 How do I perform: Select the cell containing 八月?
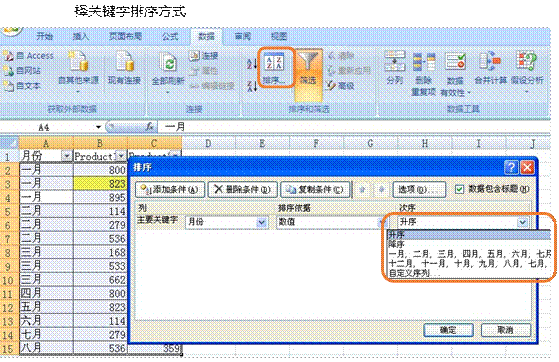pyautogui.click(x=46, y=348)
